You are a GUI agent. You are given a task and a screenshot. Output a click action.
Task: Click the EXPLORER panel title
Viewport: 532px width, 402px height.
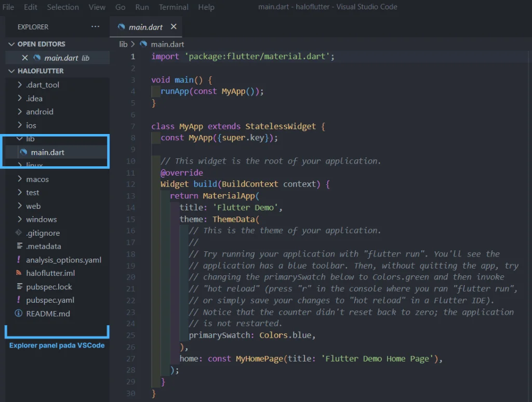pos(33,27)
